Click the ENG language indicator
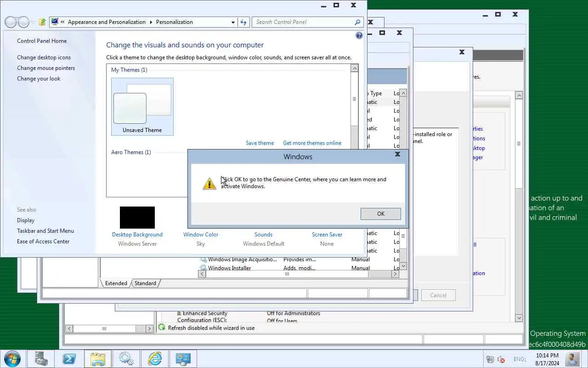Image resolution: width=588 pixels, height=368 pixels. tap(520, 359)
